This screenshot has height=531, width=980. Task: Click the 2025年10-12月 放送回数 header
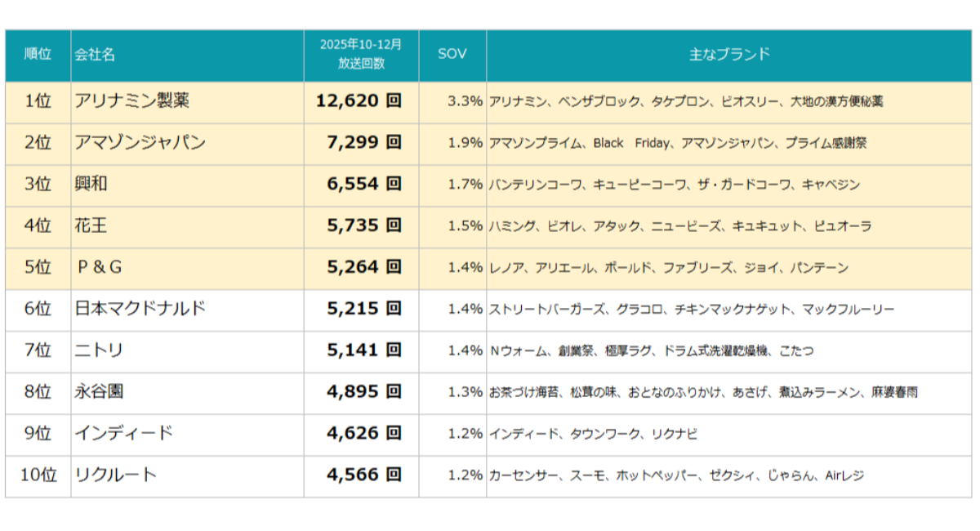361,54
